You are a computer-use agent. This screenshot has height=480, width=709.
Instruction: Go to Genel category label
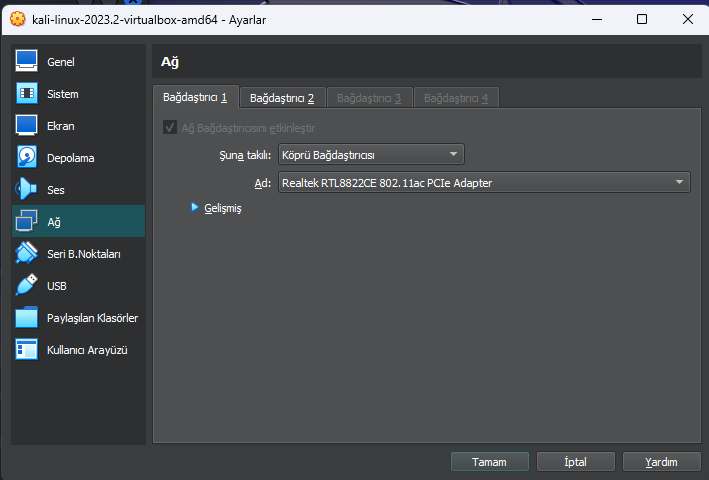tap(61, 62)
